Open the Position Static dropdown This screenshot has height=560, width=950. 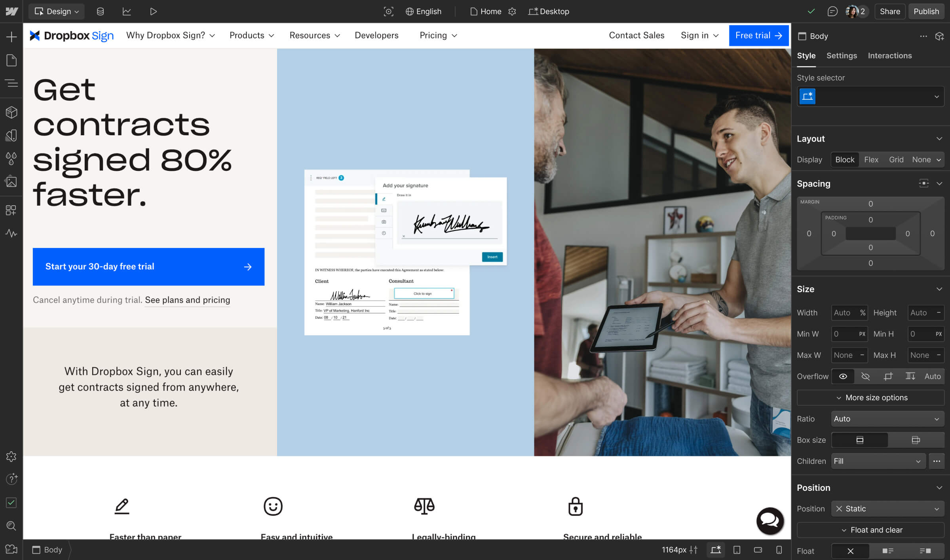(887, 509)
